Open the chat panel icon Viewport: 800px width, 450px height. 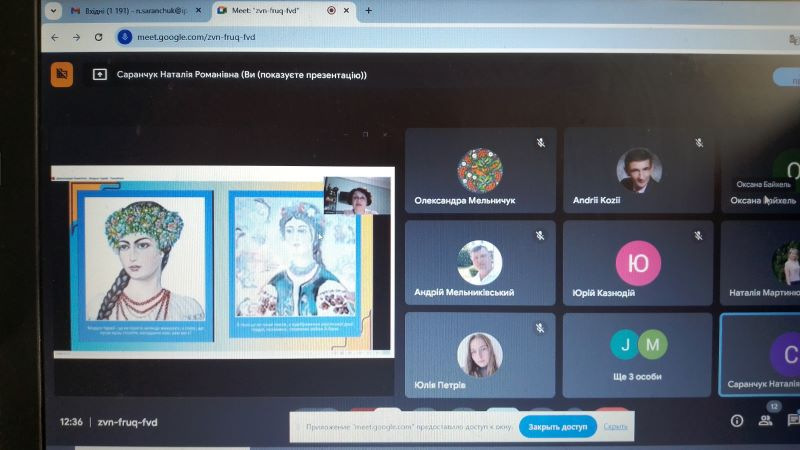[793, 420]
